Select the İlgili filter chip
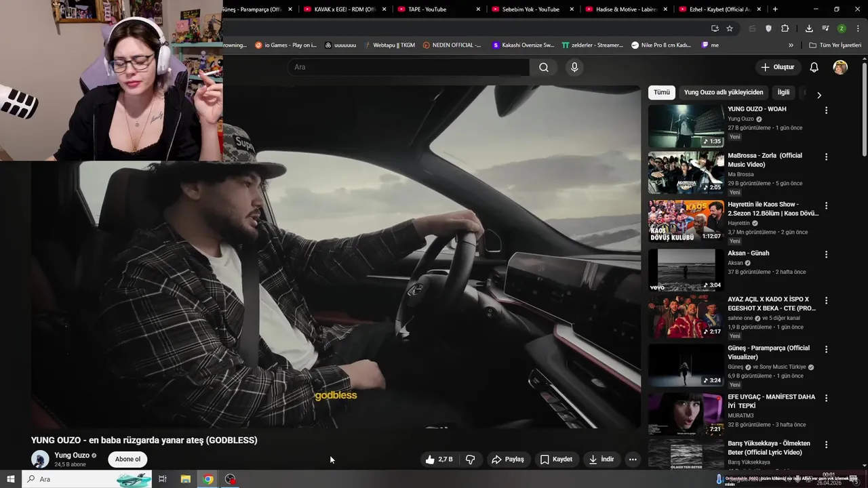The height and width of the screenshot is (488, 868). pyautogui.click(x=783, y=92)
